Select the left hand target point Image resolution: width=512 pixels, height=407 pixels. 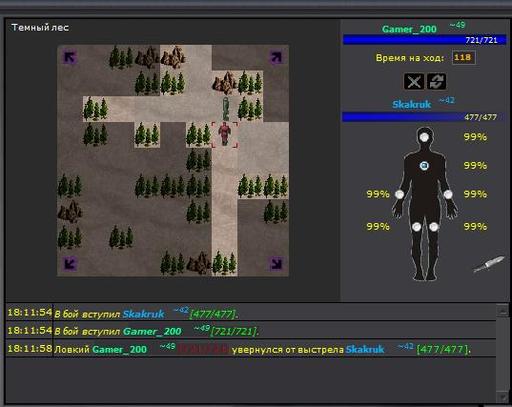(x=399, y=194)
